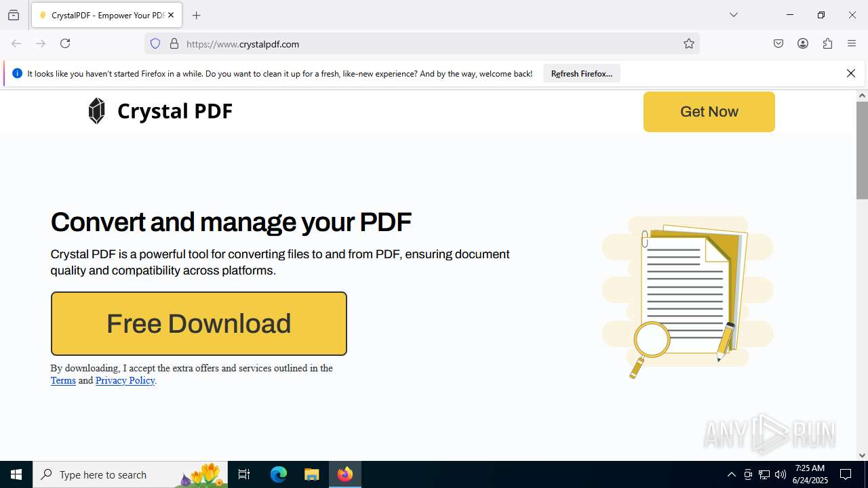This screenshot has height=488, width=868.
Task: Click the Convert and manage your PDF heading
Action: pyautogui.click(x=231, y=222)
